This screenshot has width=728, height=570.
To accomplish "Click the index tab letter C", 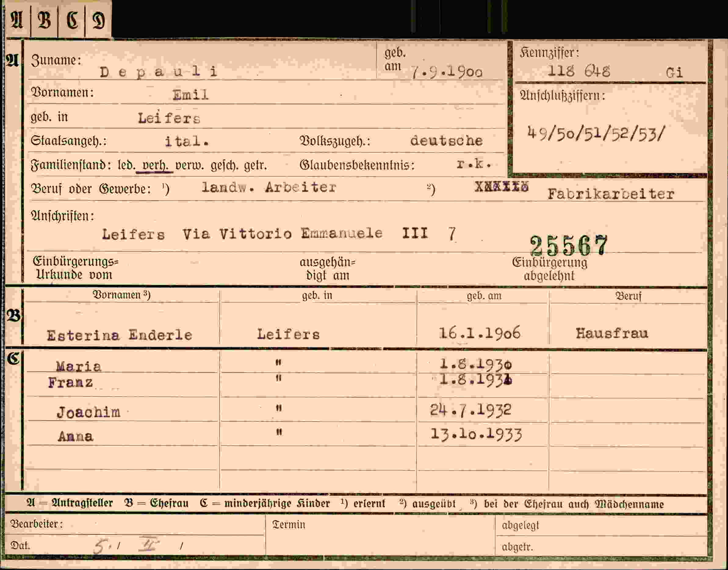I will pyautogui.click(x=72, y=20).
